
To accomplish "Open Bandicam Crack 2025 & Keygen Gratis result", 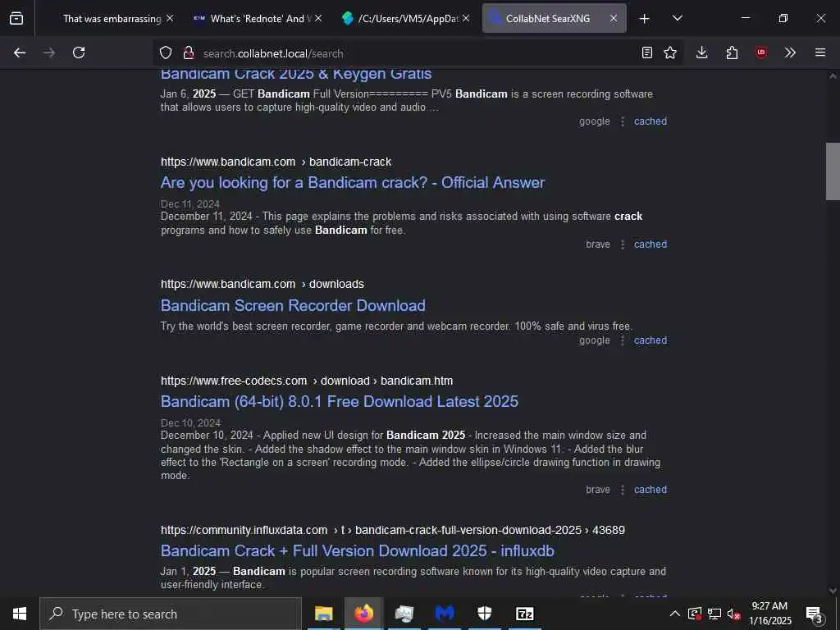I will [x=295, y=74].
